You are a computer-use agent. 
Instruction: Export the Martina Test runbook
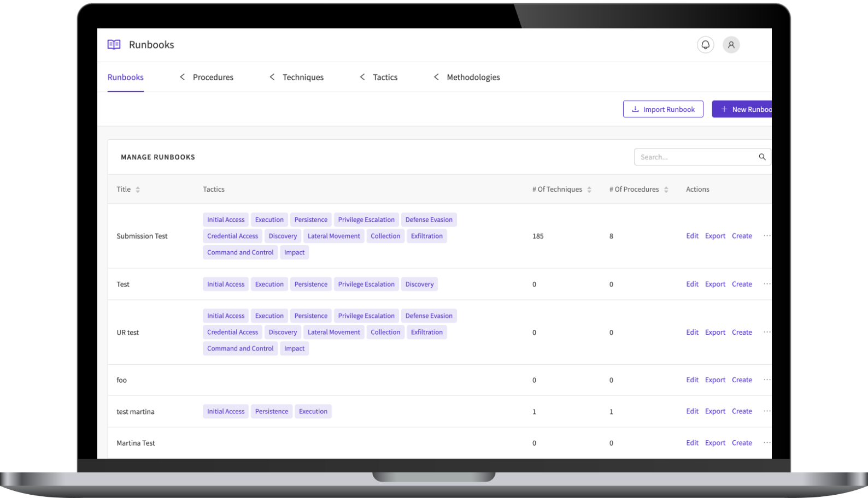(x=715, y=443)
